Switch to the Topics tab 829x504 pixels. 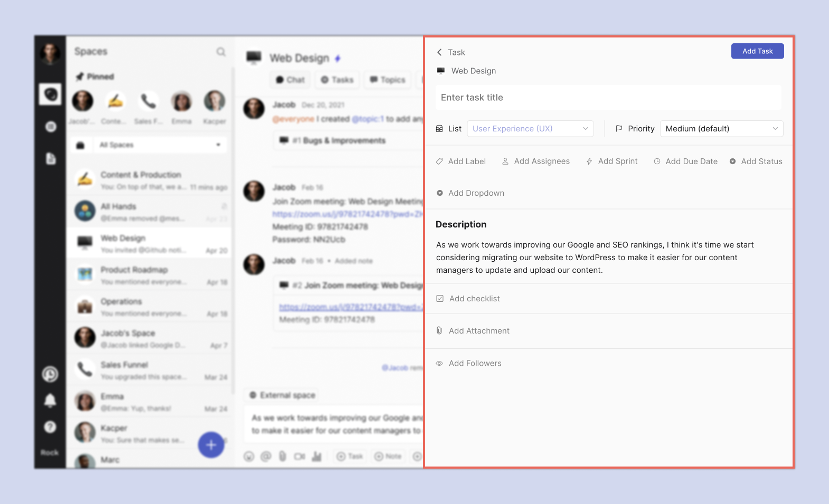tap(388, 80)
